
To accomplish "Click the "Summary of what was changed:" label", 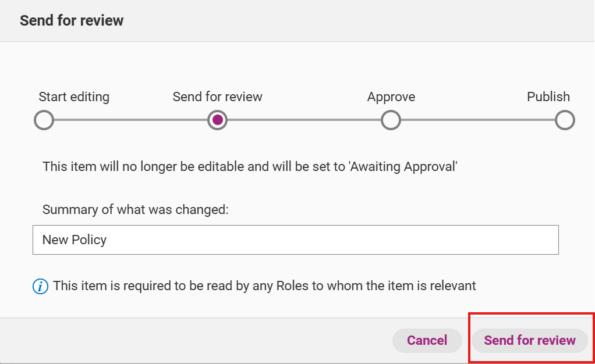I will point(136,209).
